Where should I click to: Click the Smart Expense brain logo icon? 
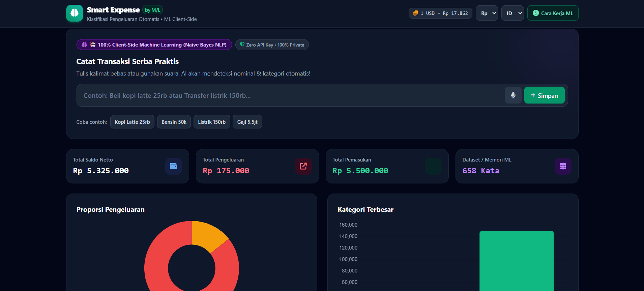click(x=75, y=13)
